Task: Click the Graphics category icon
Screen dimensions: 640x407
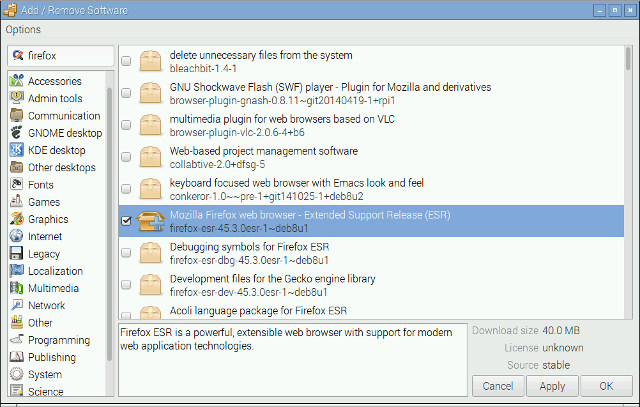Action: [16, 219]
